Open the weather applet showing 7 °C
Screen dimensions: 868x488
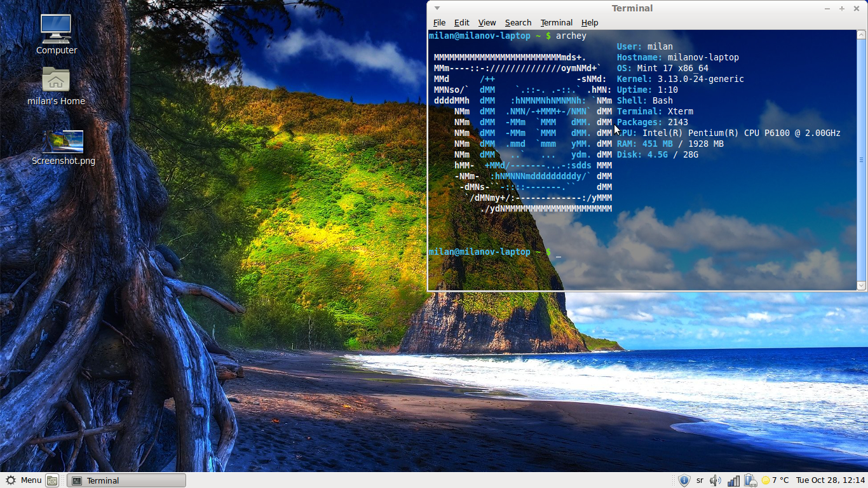[x=775, y=480]
